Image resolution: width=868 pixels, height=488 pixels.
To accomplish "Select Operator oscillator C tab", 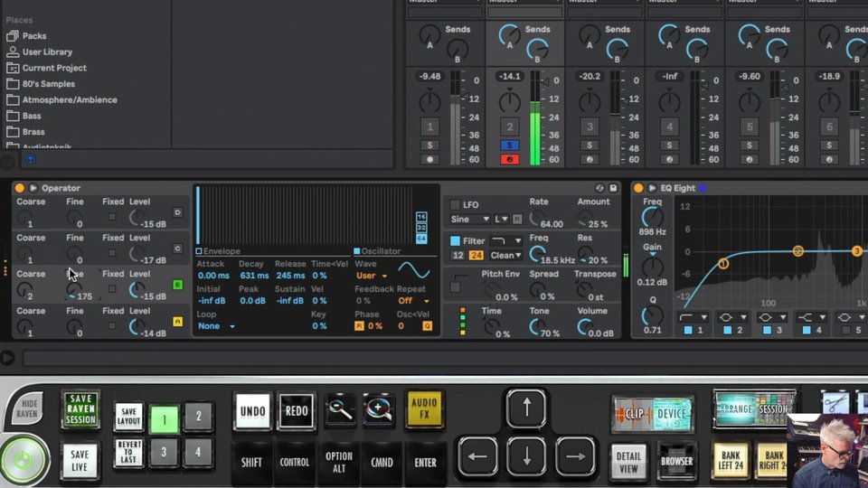I will pyautogui.click(x=177, y=249).
